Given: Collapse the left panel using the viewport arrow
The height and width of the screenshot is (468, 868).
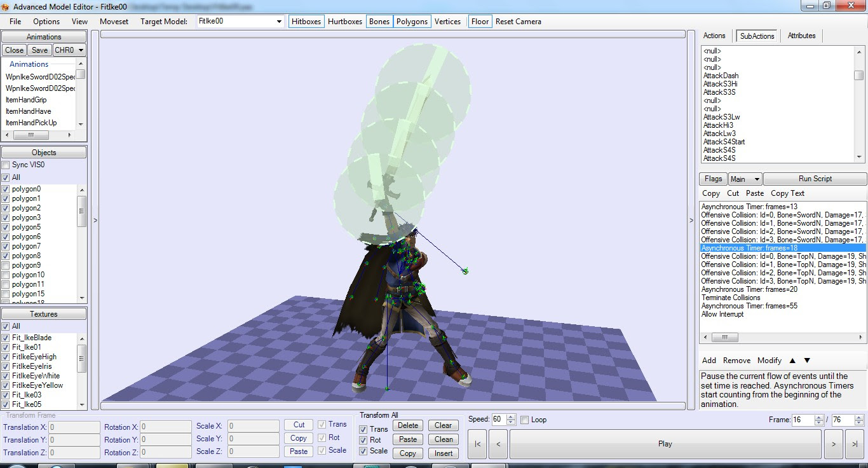Looking at the screenshot, I should (95, 220).
